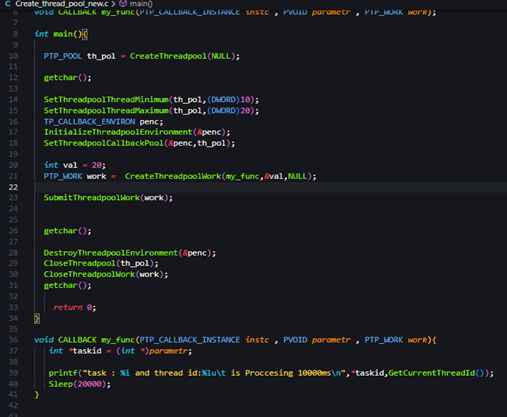Click the getchar() call on line 26
The height and width of the screenshot is (417, 507).
[67, 231]
